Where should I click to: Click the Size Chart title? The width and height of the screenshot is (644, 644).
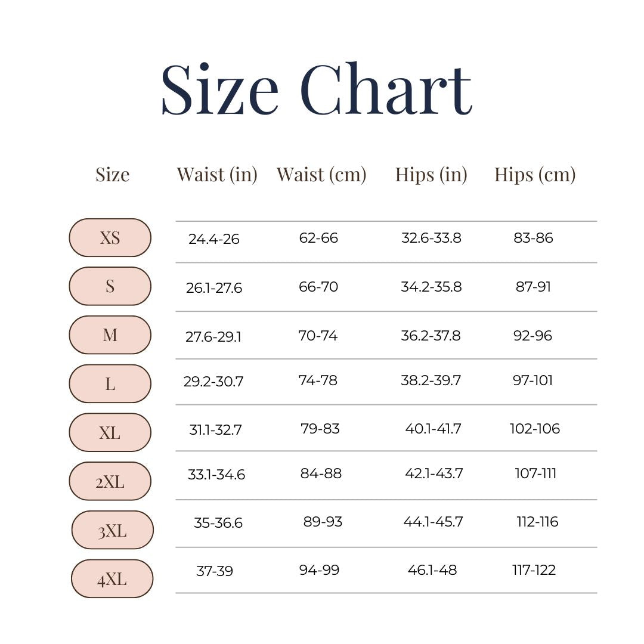(x=316, y=89)
